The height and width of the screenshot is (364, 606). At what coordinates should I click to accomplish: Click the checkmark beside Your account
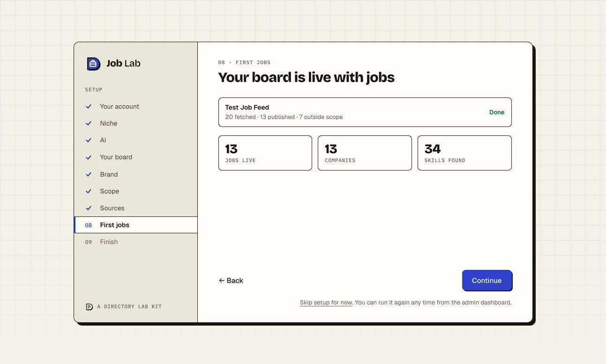(x=89, y=107)
